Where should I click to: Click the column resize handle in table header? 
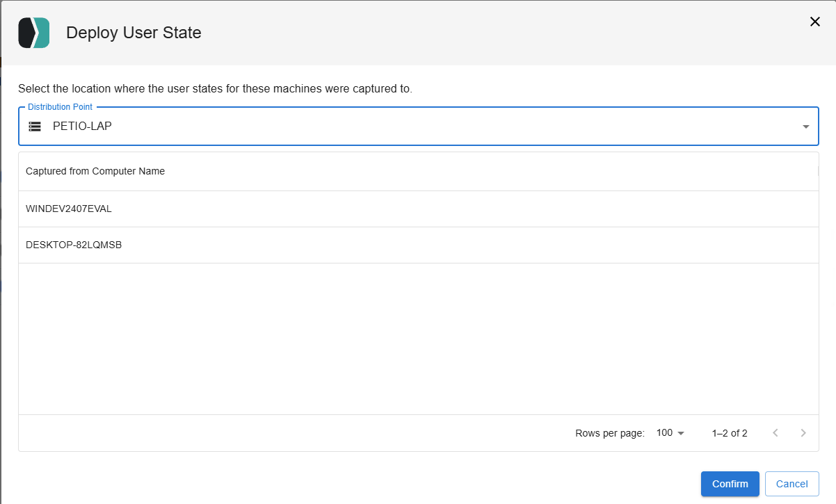click(x=818, y=171)
